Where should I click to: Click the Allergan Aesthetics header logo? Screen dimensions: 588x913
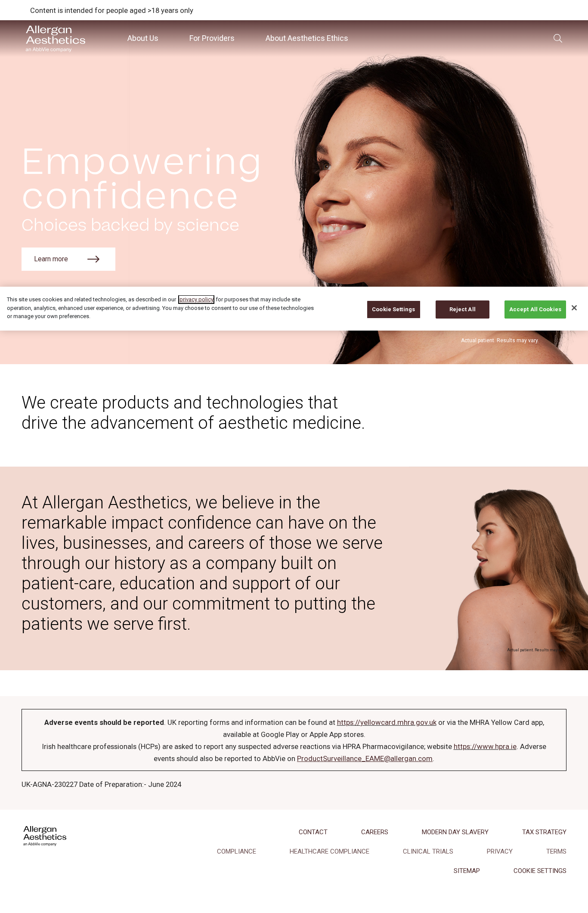tap(56, 38)
